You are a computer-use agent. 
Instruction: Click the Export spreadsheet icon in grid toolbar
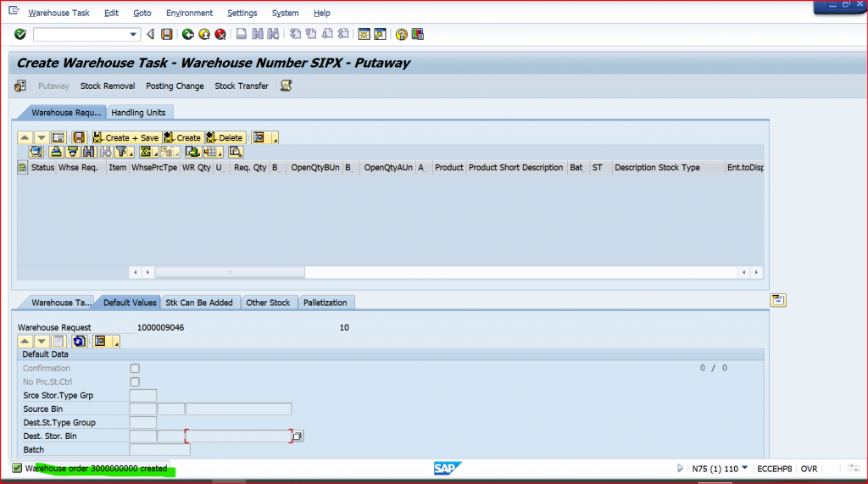coord(192,152)
